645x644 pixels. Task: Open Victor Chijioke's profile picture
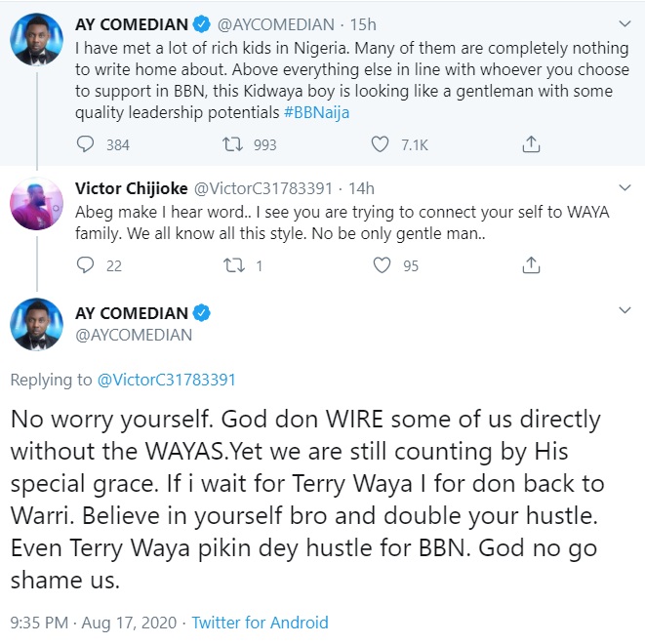click(x=37, y=209)
